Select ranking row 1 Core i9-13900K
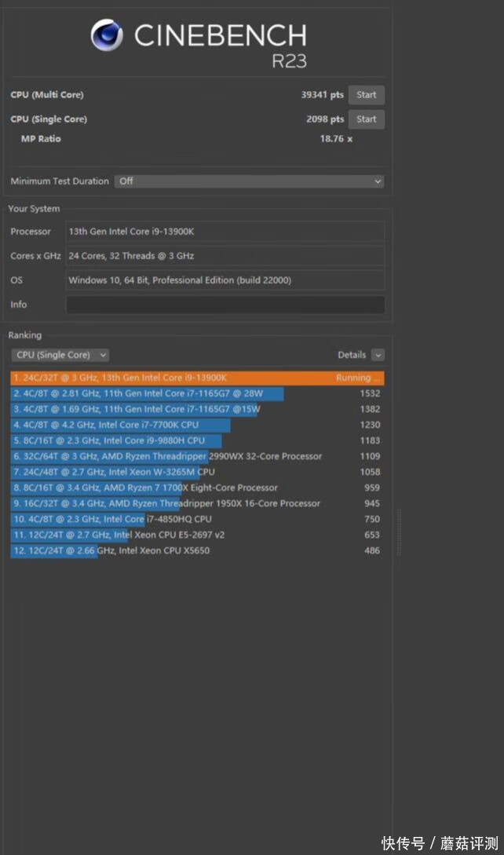This screenshot has width=504, height=855. [197, 378]
